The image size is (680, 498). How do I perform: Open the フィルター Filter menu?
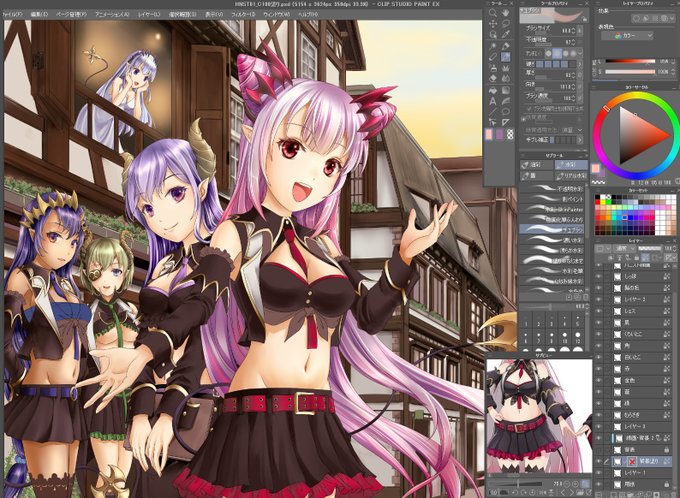point(243,14)
